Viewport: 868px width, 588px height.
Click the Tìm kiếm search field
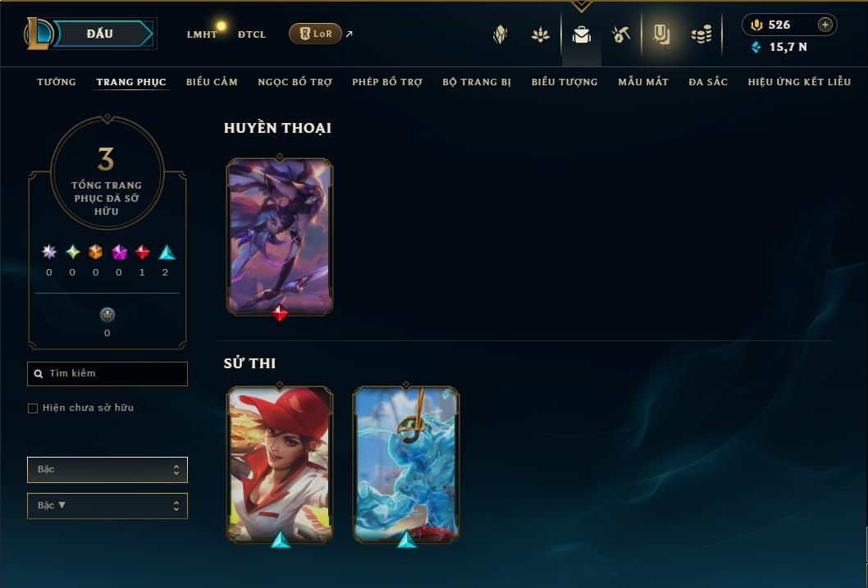click(x=107, y=374)
